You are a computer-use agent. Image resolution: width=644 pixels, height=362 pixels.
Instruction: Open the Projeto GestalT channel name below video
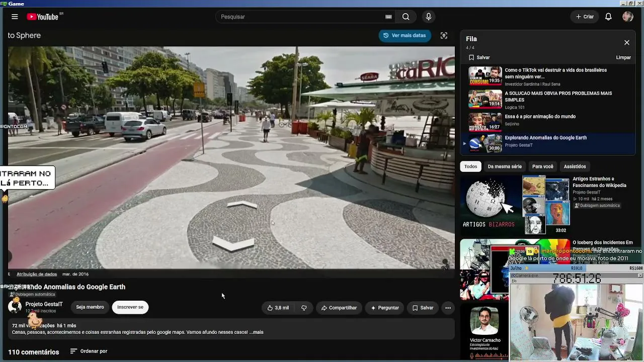(x=44, y=304)
